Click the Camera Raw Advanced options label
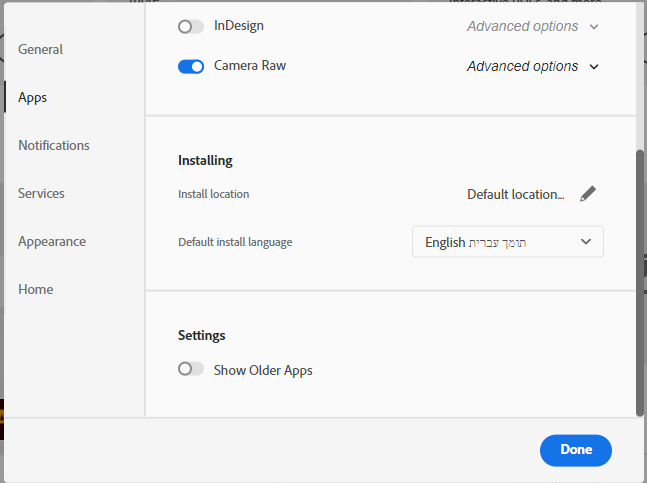Viewport: 647px width, 483px height. click(x=522, y=67)
